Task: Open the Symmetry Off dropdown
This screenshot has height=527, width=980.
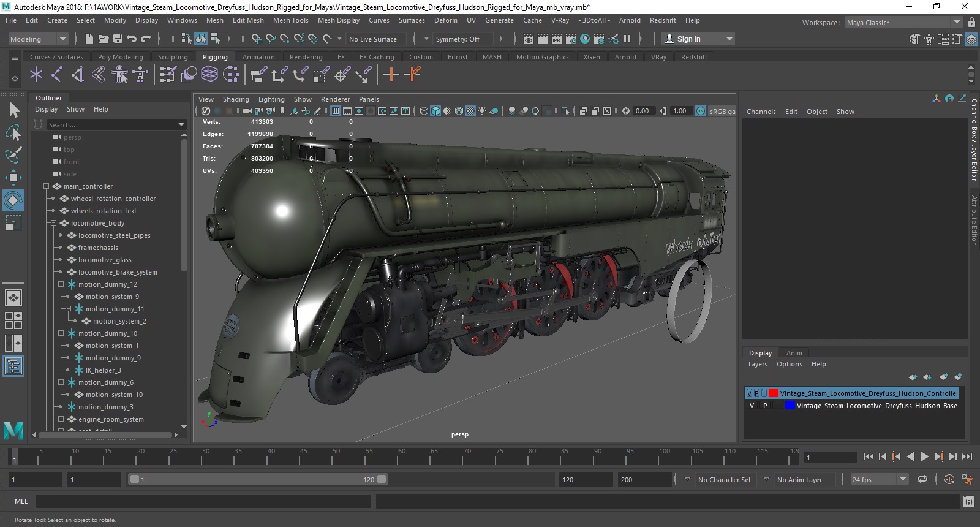Action: pos(463,39)
